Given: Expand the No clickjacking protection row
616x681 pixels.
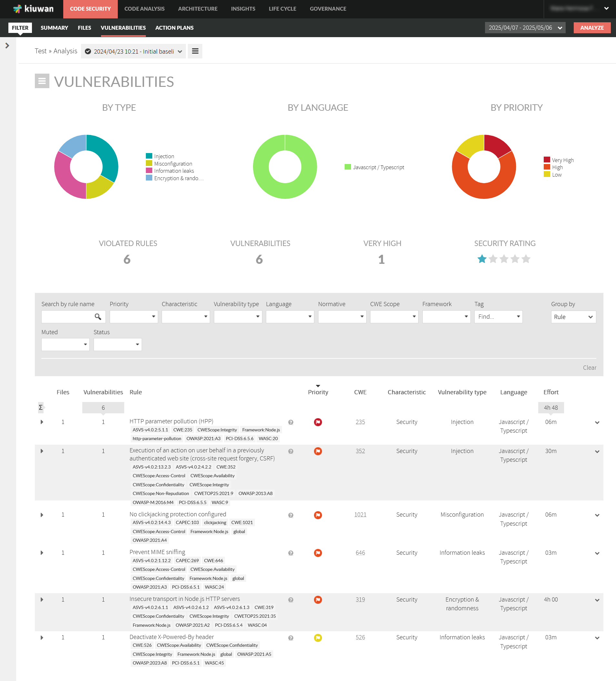Looking at the screenshot, I should (x=42, y=515).
